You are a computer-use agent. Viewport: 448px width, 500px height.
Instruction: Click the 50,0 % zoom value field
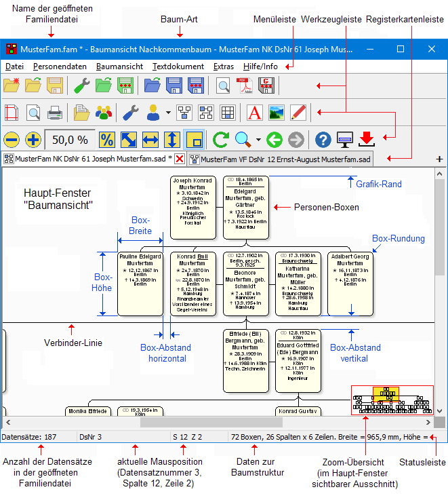pos(70,140)
